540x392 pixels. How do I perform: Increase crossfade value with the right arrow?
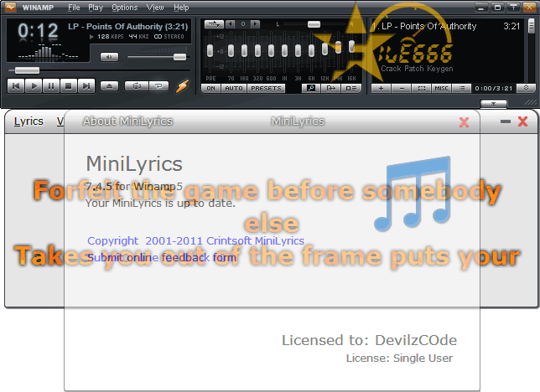(x=255, y=24)
